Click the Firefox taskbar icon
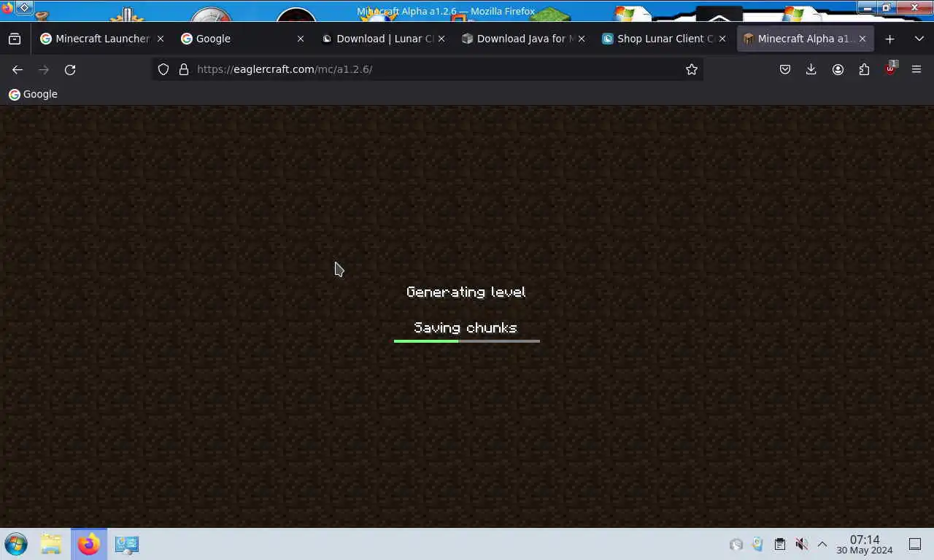Viewport: 934px width, 560px height. tap(89, 544)
